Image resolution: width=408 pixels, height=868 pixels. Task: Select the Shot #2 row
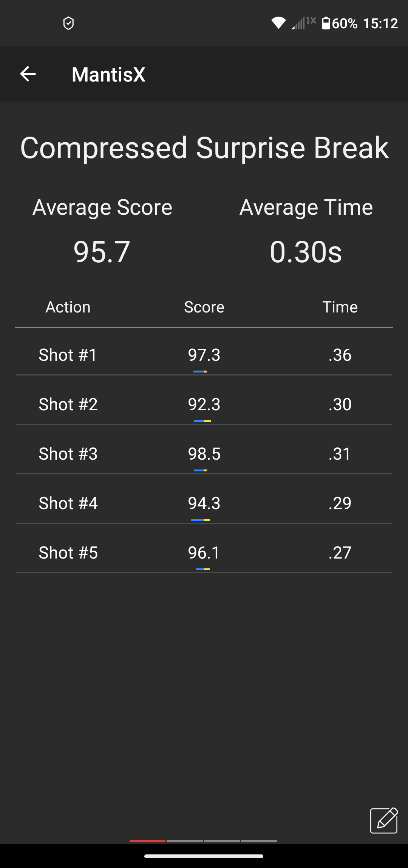click(x=68, y=404)
